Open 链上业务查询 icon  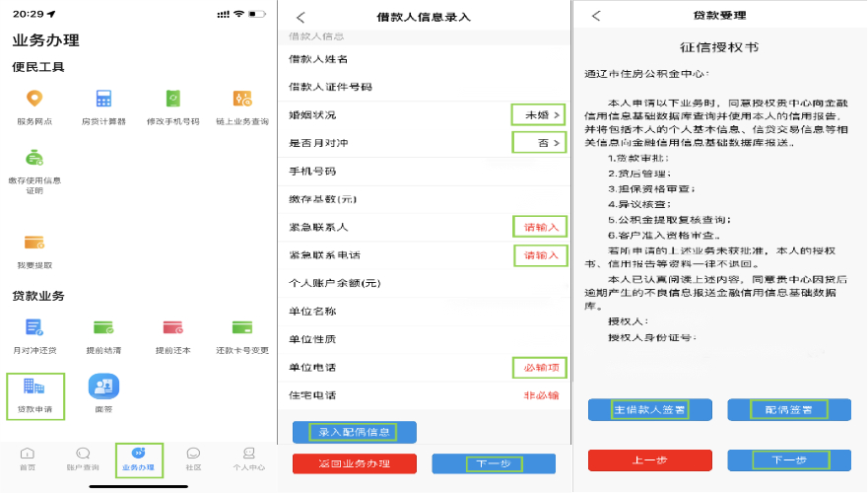click(x=242, y=99)
